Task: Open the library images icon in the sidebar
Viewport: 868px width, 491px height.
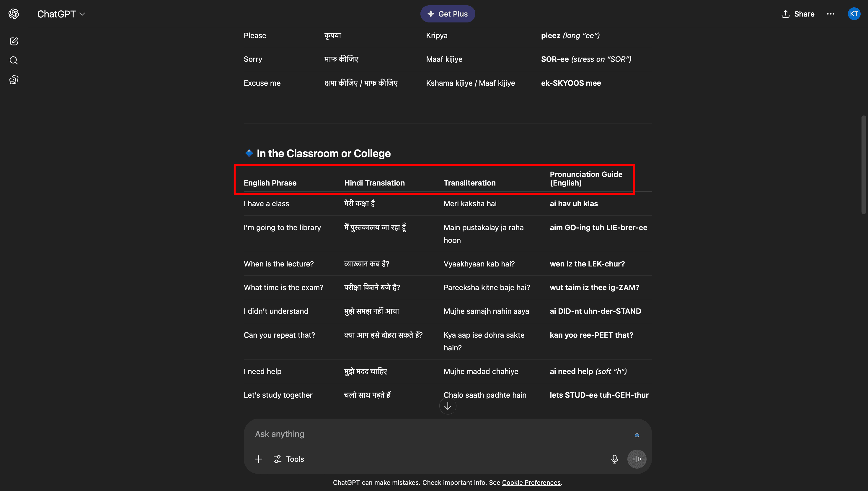Action: (x=14, y=80)
